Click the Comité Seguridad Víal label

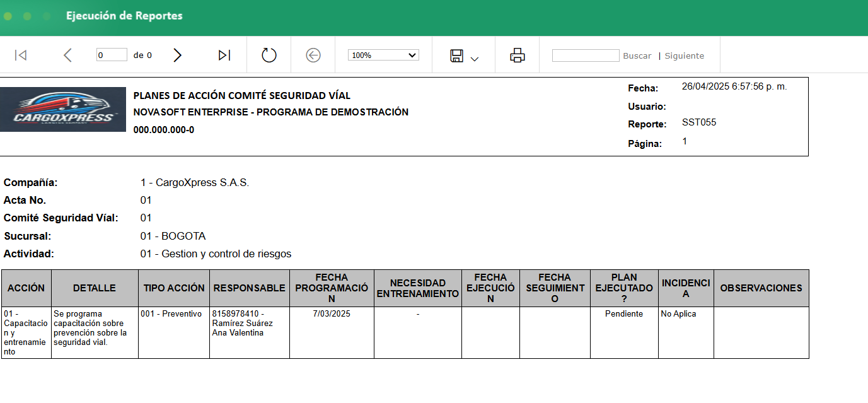(61, 218)
